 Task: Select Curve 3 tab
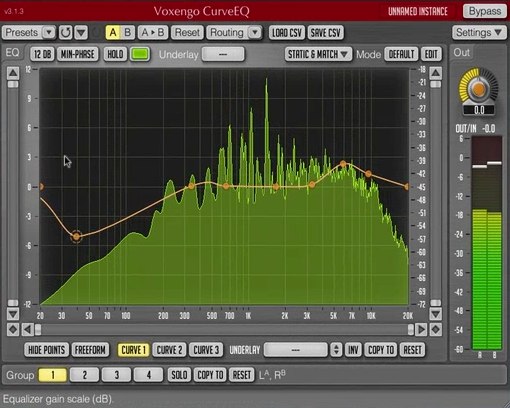coord(206,350)
